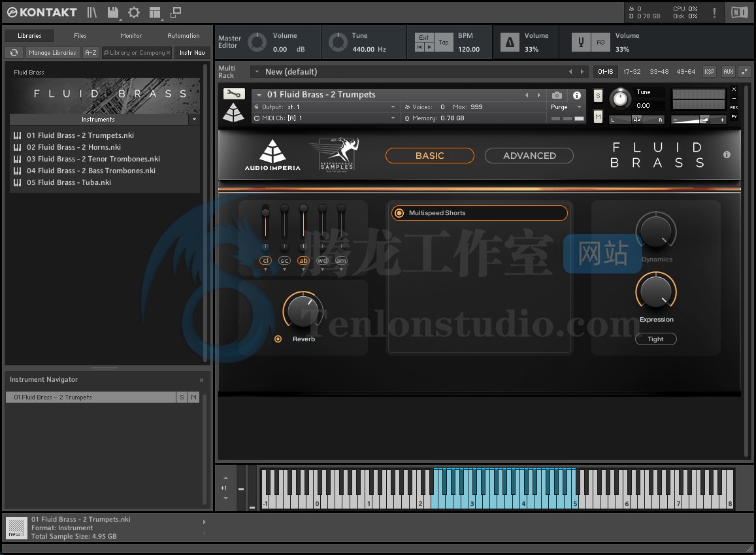This screenshot has width=756, height=555.
Task: Click the tuning fork icon
Action: tap(581, 42)
